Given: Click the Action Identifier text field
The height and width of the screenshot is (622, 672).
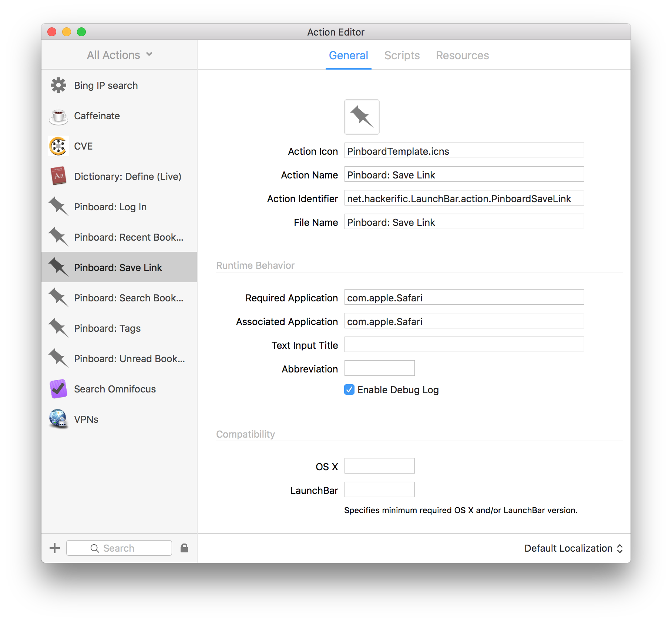Looking at the screenshot, I should coord(464,198).
